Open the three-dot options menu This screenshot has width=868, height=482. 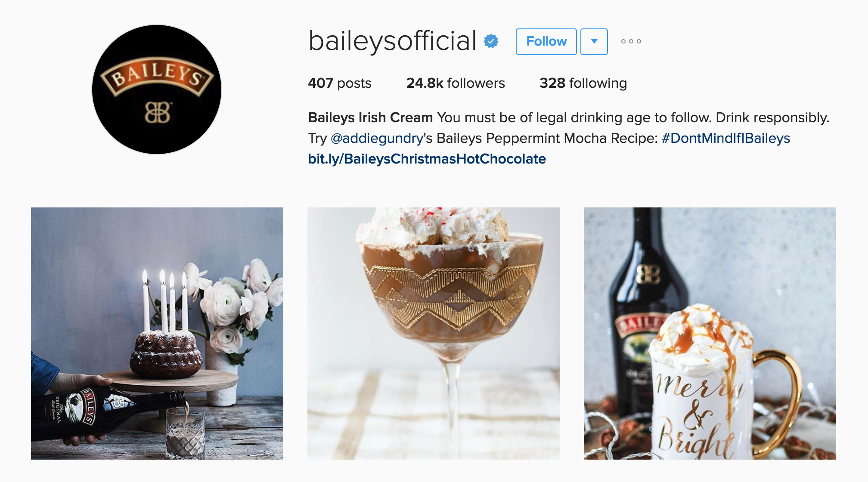coord(631,41)
